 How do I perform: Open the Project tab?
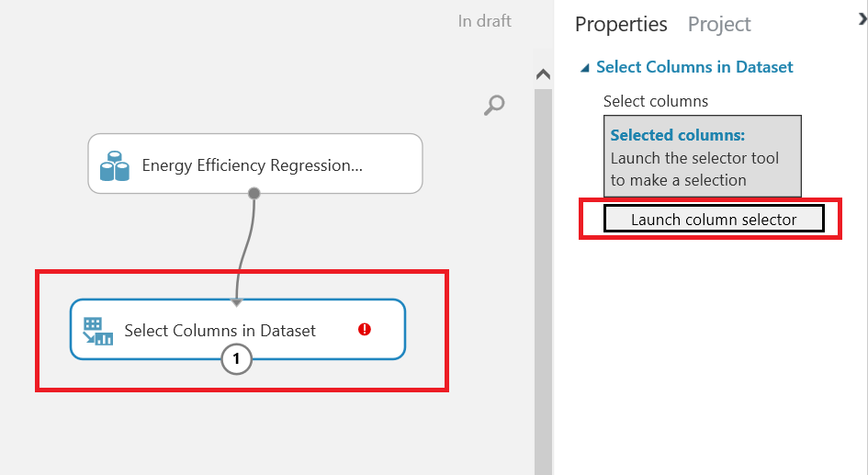[719, 25]
